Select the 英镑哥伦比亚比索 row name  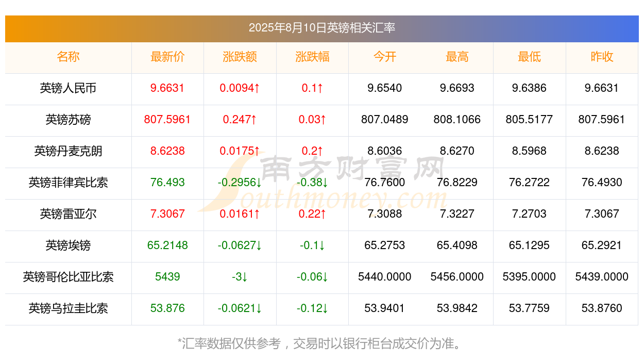[68, 277]
